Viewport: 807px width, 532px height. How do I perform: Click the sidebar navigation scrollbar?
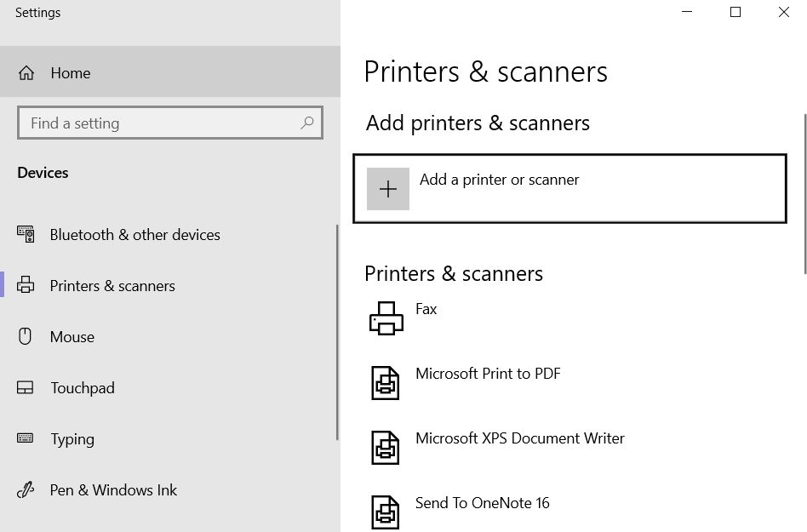(x=338, y=332)
